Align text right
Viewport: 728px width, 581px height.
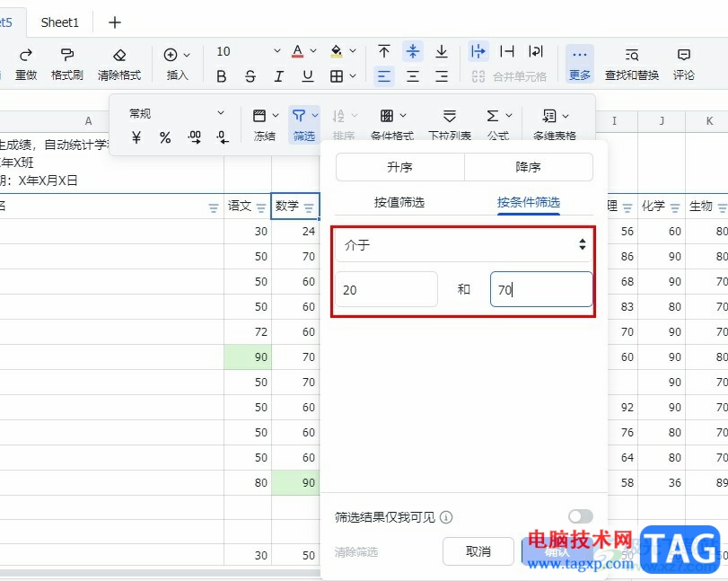442,76
